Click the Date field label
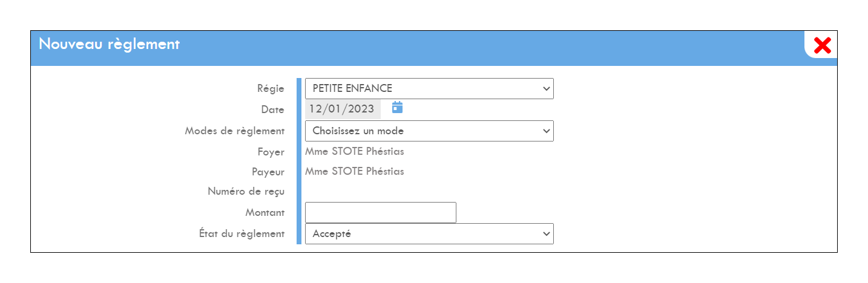This screenshot has width=868, height=283. pos(273,109)
